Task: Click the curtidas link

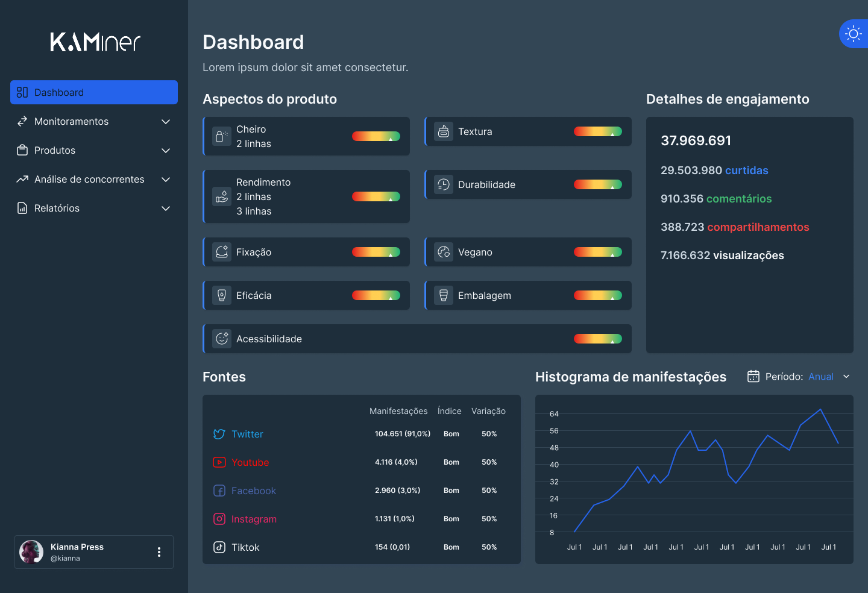Action: [747, 171]
